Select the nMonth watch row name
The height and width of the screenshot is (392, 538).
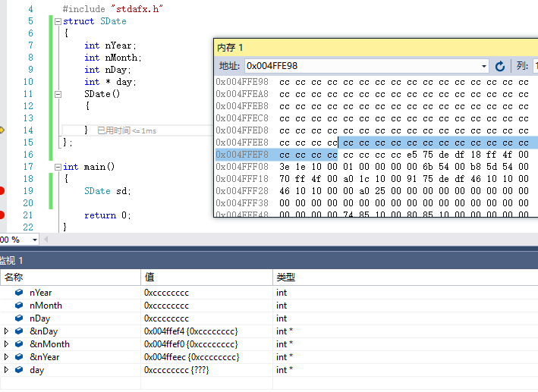click(46, 306)
